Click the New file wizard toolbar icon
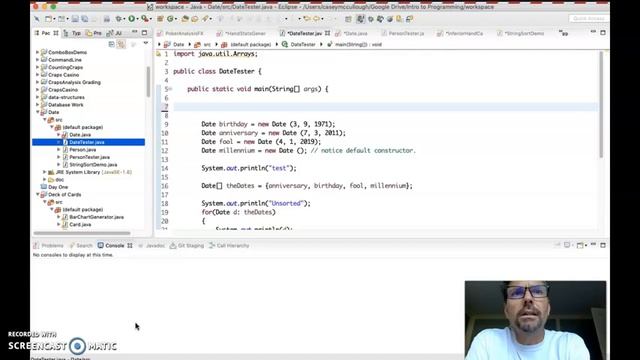Viewport: 640px width, 360px height. click(x=48, y=19)
